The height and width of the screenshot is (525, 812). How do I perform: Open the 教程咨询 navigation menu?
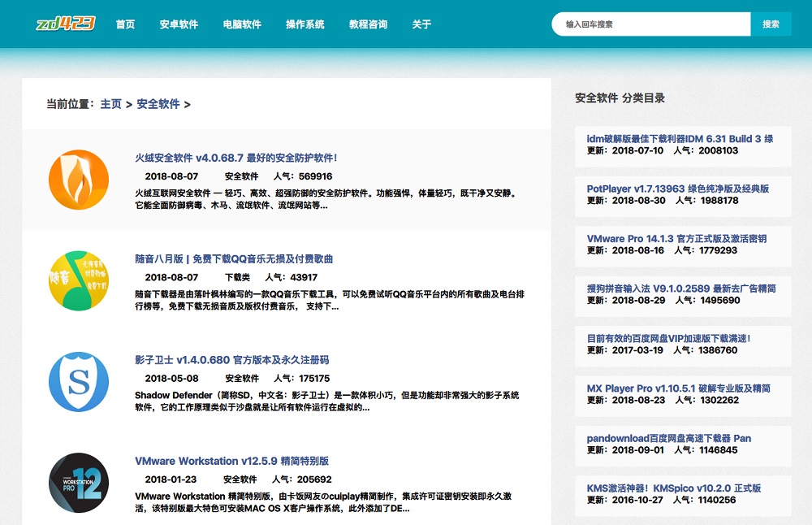tap(368, 24)
